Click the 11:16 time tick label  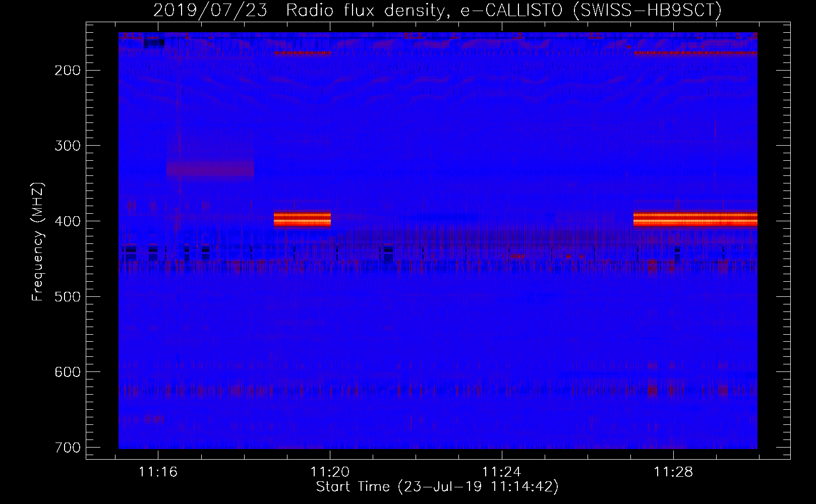(158, 472)
